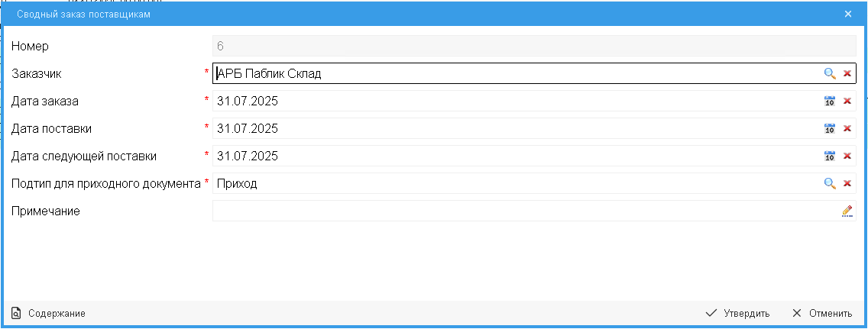Focus the Дата заказа date field
The image size is (868, 329).
(512, 101)
